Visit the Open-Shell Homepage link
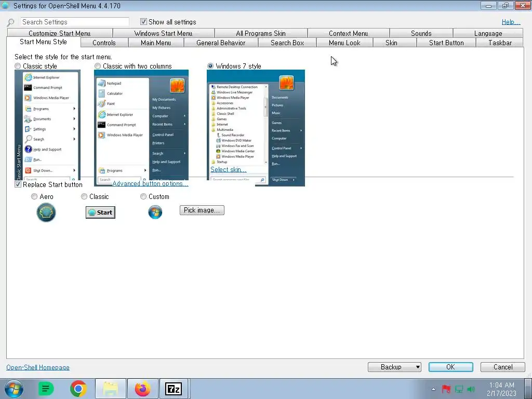532x399 pixels. (x=37, y=367)
